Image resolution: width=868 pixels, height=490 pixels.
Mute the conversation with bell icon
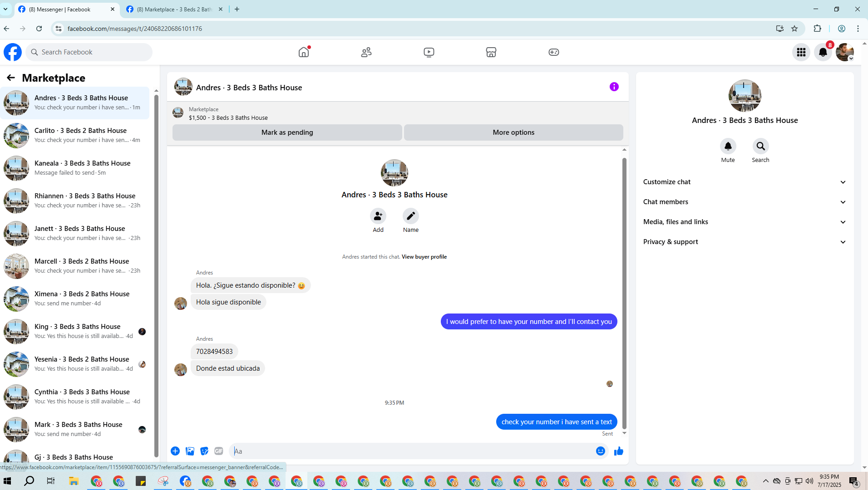pyautogui.click(x=728, y=146)
